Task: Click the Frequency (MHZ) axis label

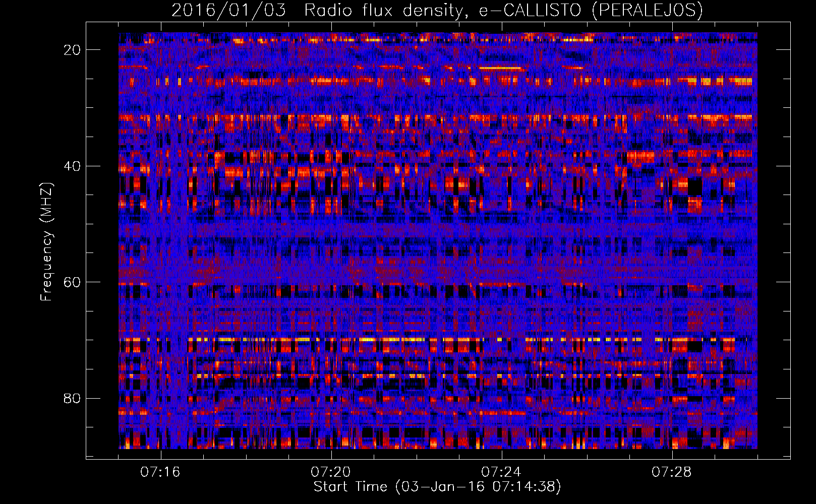Action: coord(46,242)
